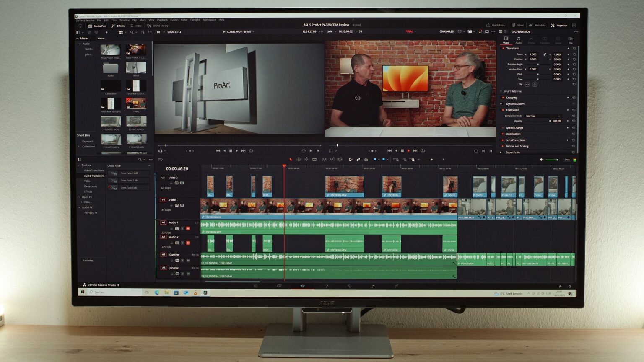
Task: Open the Mixer panel
Action: click(x=518, y=25)
